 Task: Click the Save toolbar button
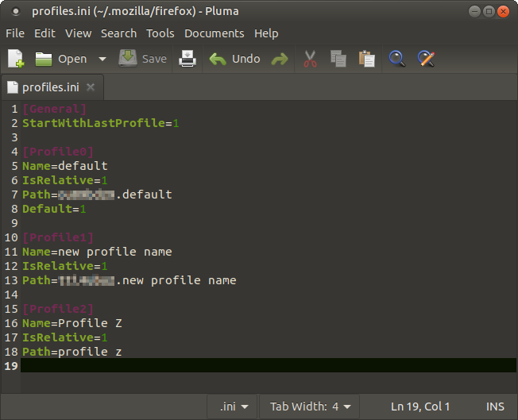point(143,59)
